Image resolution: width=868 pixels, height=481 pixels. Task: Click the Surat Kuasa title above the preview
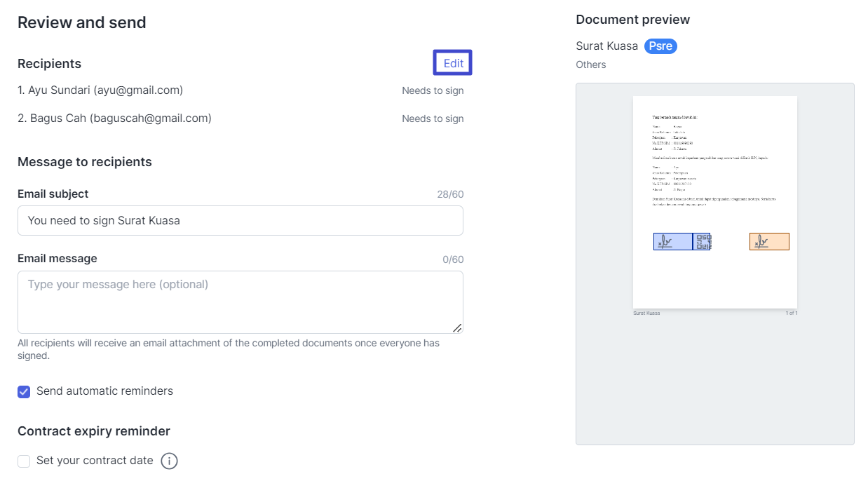coord(606,46)
